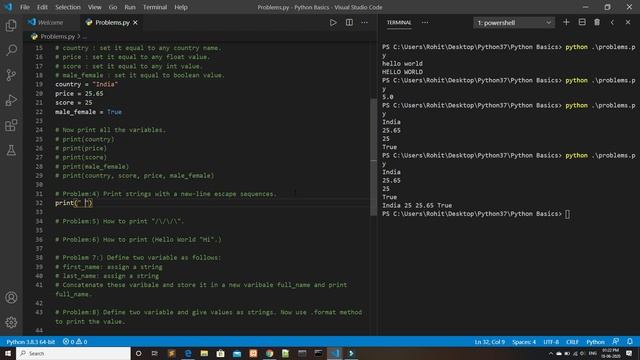Image resolution: width=640 pixels, height=360 pixels.
Task: Click terminal output 'HELLO WORLD'
Action: tap(402, 72)
